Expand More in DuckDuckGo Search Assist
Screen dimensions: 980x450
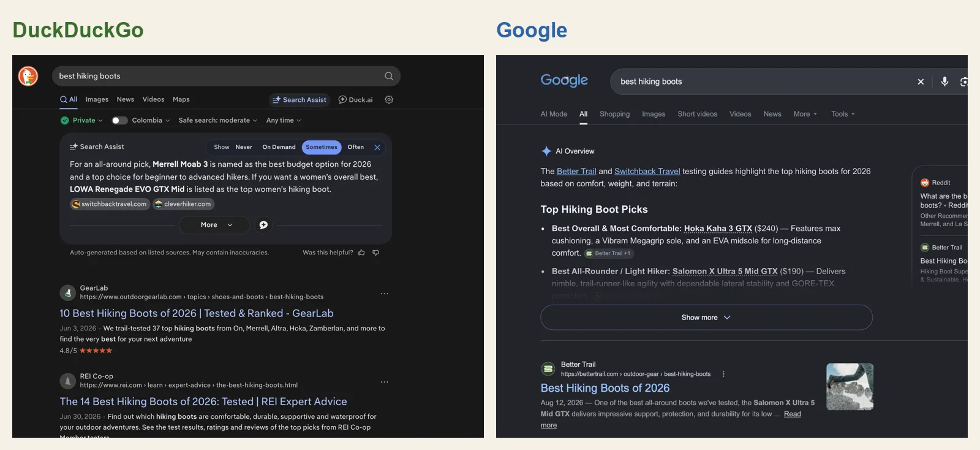click(x=214, y=225)
